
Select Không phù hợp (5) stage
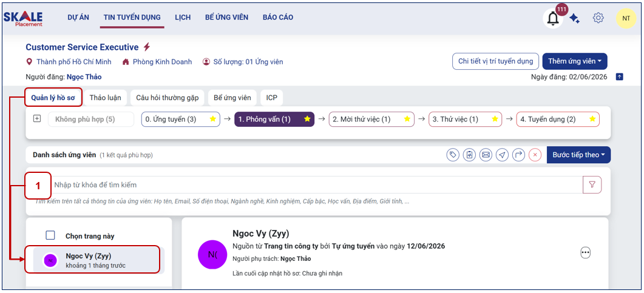pos(91,120)
